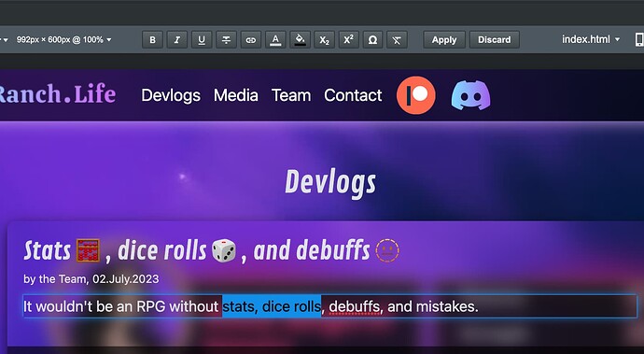
Task: Apply strikethrough formatting
Action: pos(226,40)
